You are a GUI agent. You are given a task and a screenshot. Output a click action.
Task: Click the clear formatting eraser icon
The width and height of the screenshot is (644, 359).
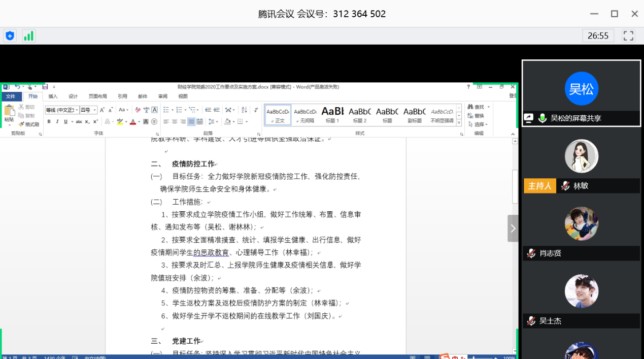[138, 110]
